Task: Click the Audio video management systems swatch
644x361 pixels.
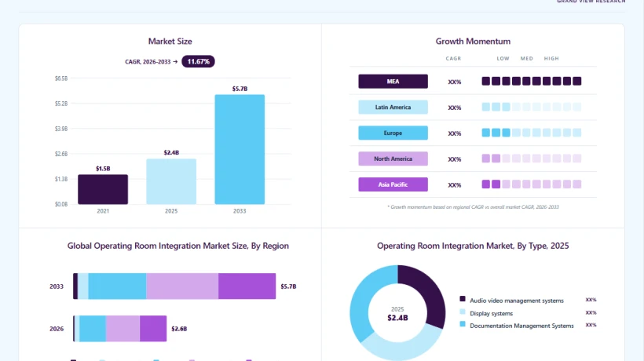Action: click(463, 299)
